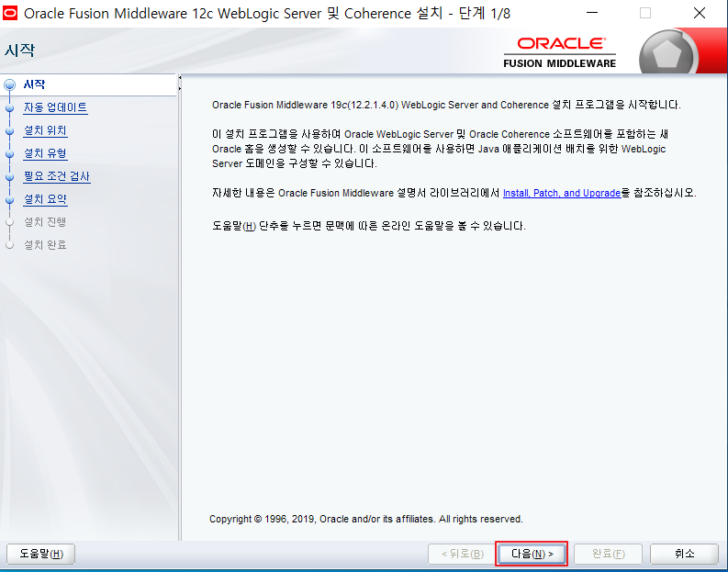
Task: Collapse the sidebar using the splitter arrow
Action: tap(180, 78)
